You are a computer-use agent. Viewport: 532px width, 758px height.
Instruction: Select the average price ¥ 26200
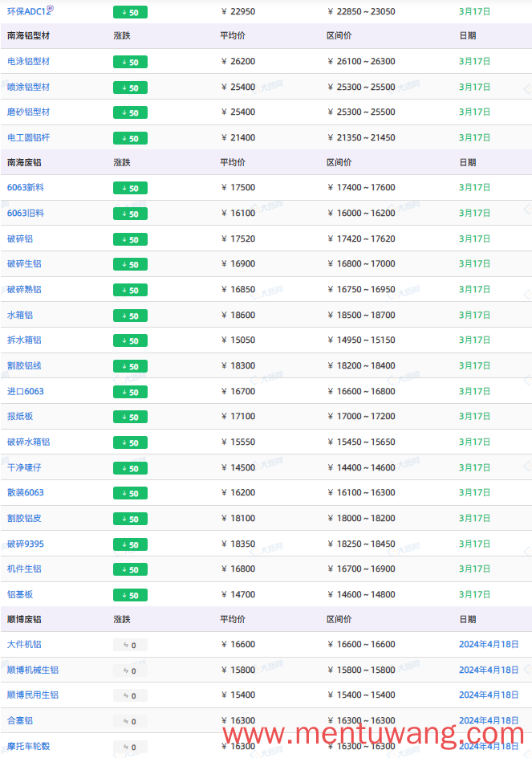[238, 61]
